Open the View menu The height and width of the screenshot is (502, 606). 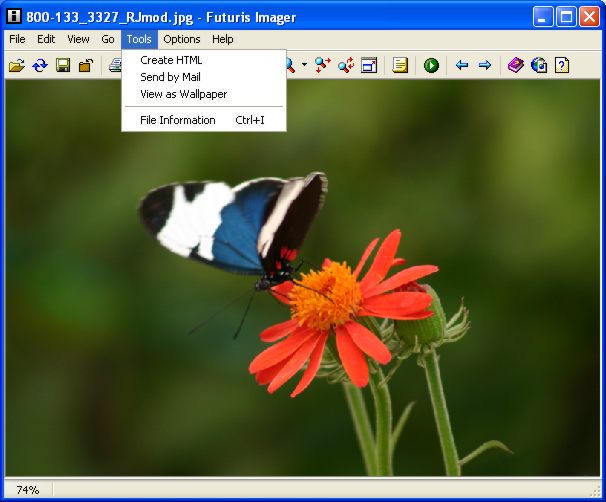pyautogui.click(x=78, y=39)
